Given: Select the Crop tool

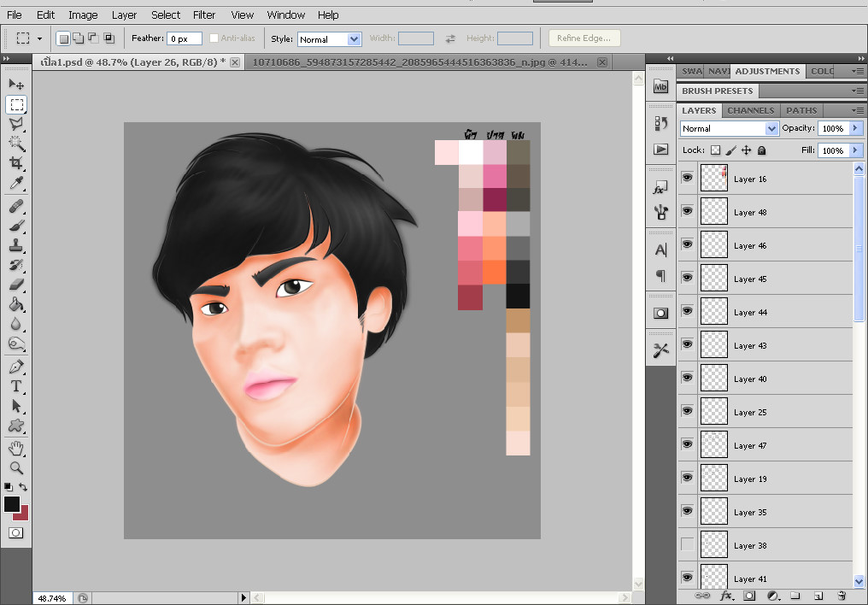Looking at the screenshot, I should pos(16,163).
